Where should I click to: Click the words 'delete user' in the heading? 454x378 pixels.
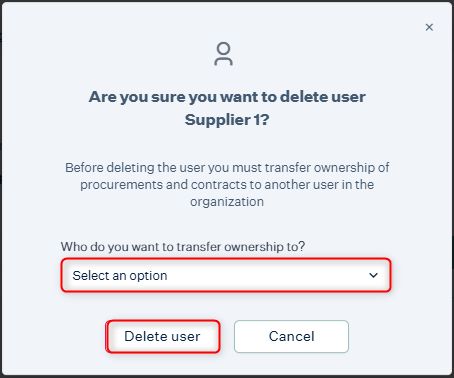[x=323, y=97]
